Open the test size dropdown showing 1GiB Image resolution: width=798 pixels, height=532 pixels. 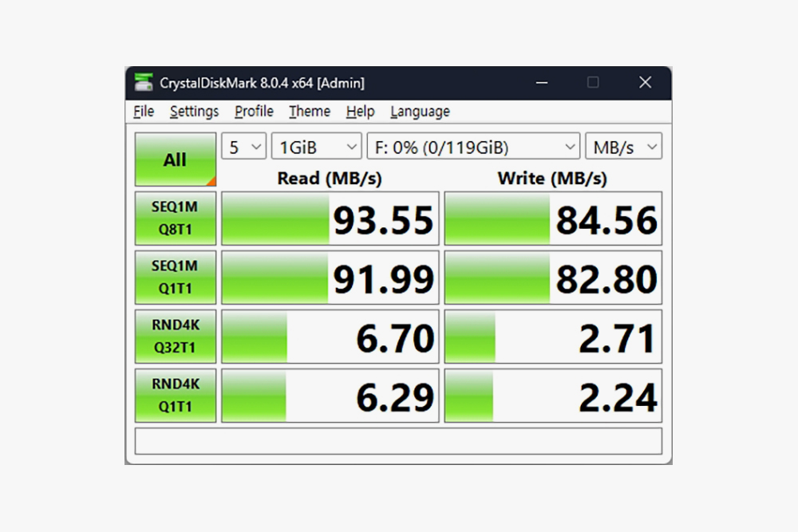[317, 147]
